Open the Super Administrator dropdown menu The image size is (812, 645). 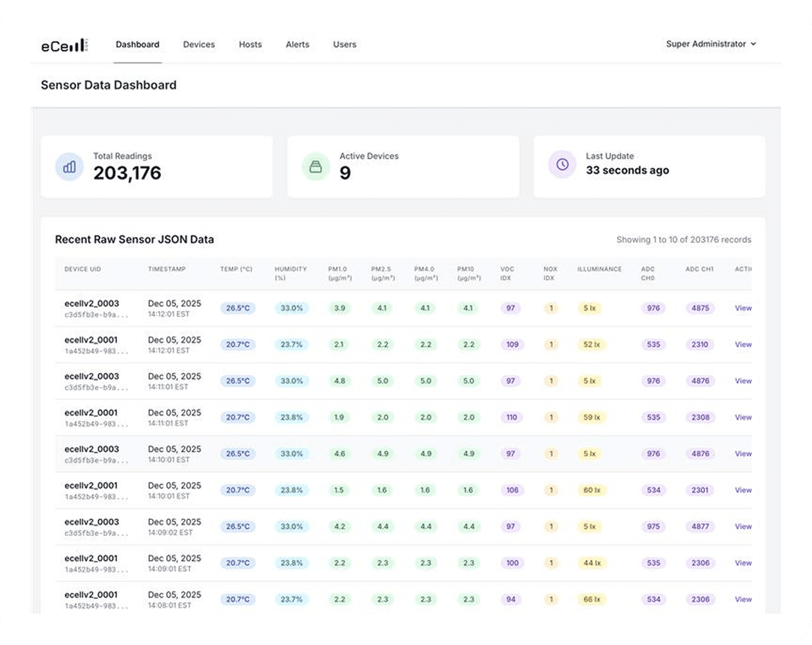click(710, 44)
